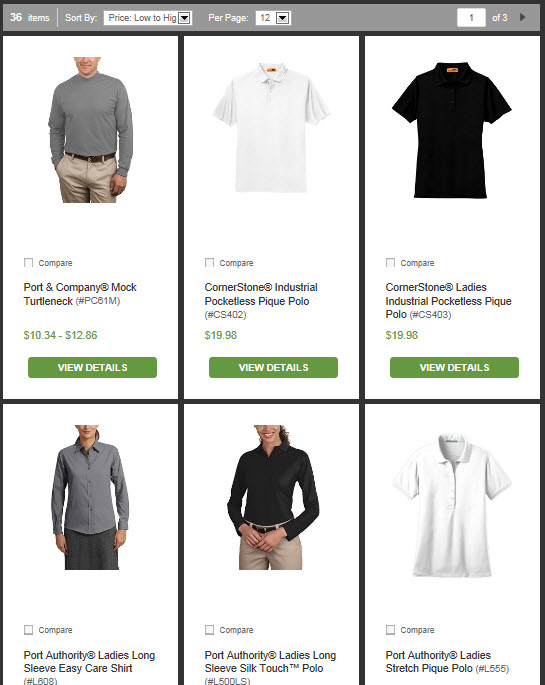
Task: Open white Ladies Stretch Pique Polo image
Action: [452, 505]
